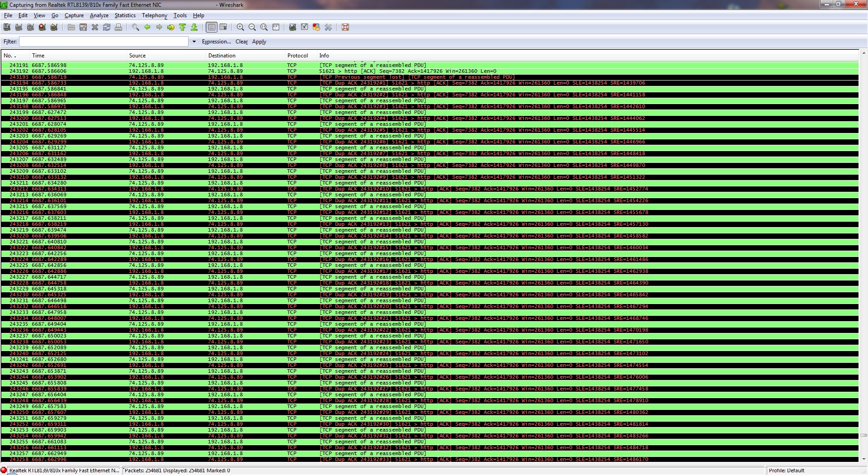Jump to the first packet
The height and width of the screenshot is (475, 868).
point(183,27)
